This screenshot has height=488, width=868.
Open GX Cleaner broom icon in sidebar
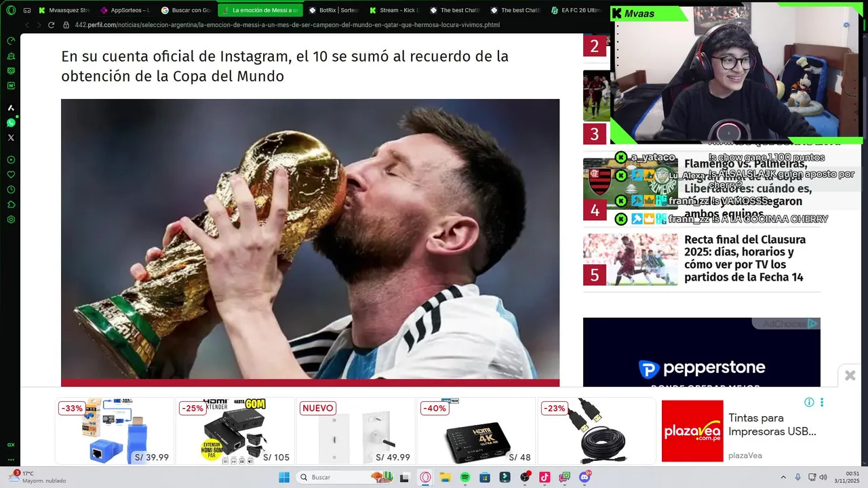click(x=11, y=56)
